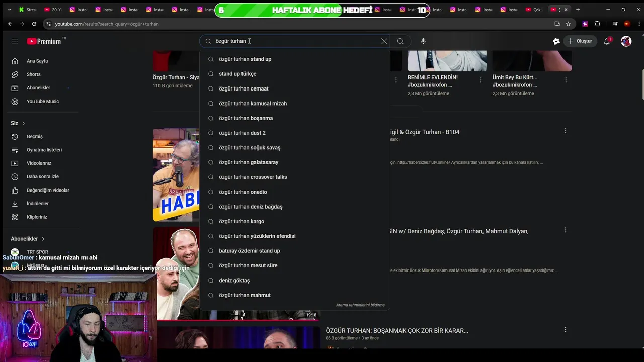
Task: Go back with browser back arrow
Action: click(x=10, y=24)
